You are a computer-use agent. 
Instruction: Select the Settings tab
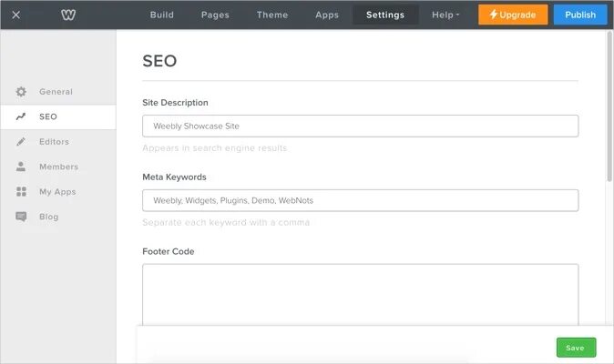[x=385, y=15]
